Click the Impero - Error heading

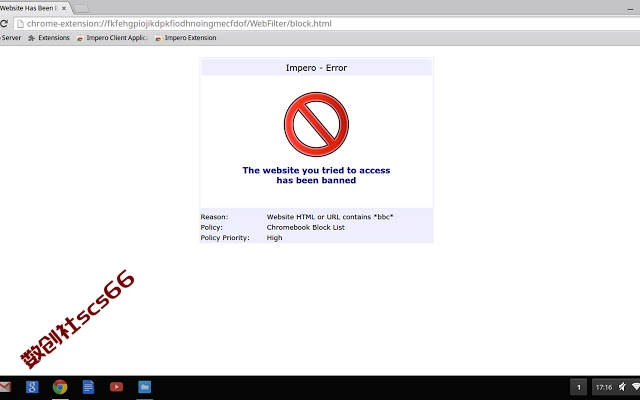[316, 68]
